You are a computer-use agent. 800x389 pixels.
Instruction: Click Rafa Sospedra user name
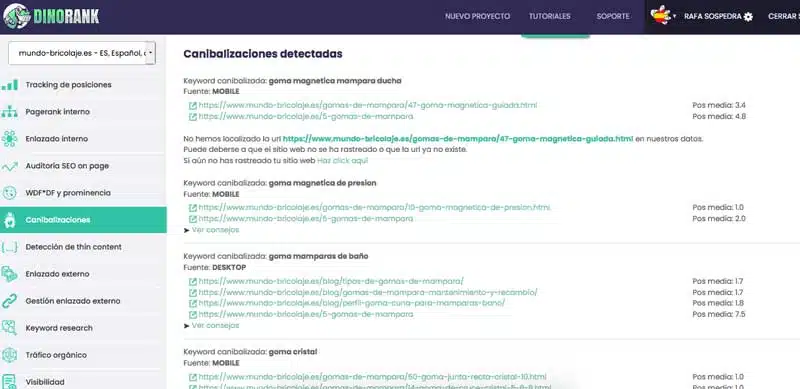(713, 17)
